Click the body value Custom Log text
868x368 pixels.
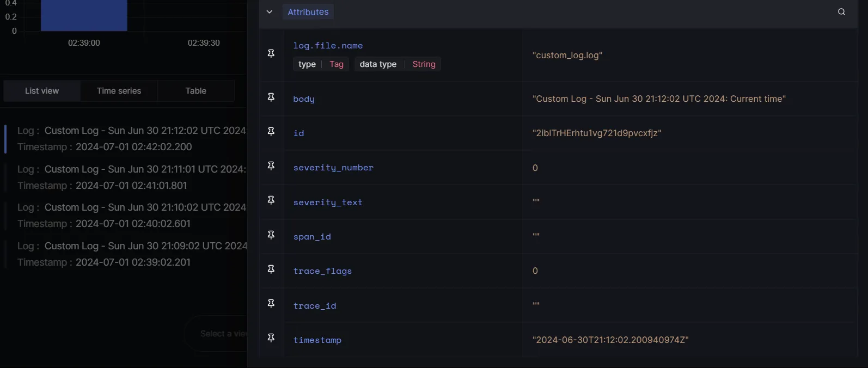tap(659, 99)
